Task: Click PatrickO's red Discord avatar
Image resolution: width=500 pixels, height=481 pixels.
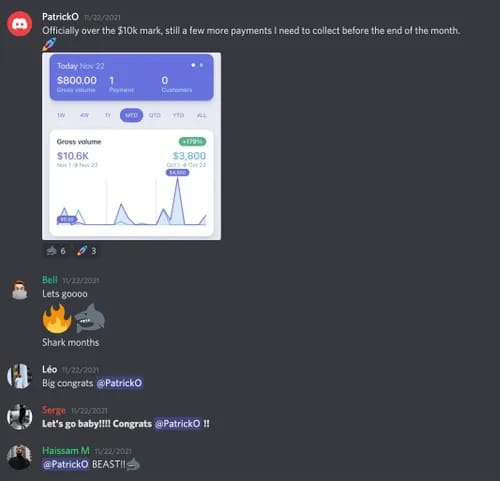Action: 20,24
